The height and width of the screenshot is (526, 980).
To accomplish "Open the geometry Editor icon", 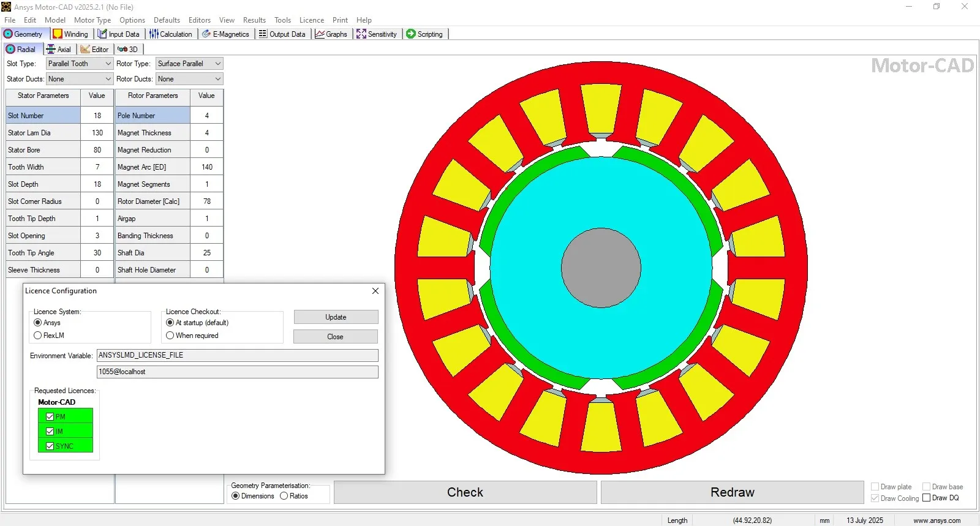I will pyautogui.click(x=85, y=50).
